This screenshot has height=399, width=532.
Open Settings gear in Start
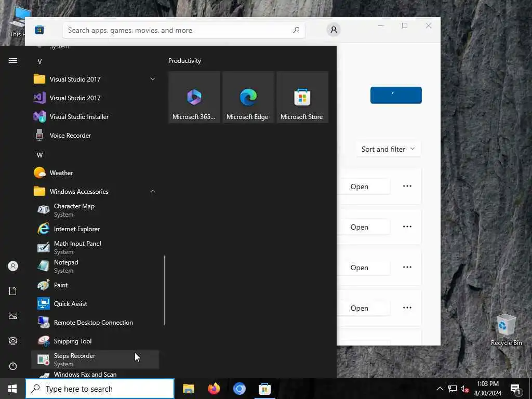click(13, 341)
